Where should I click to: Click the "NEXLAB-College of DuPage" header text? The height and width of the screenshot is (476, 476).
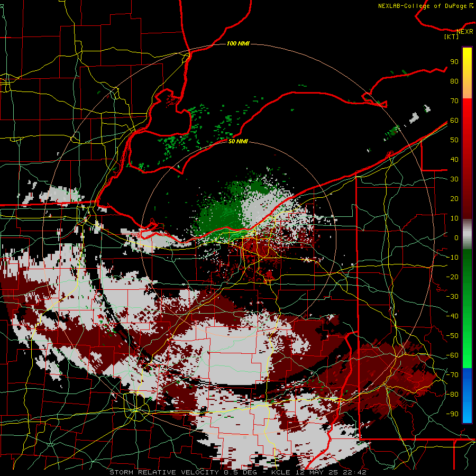pyautogui.click(x=422, y=6)
